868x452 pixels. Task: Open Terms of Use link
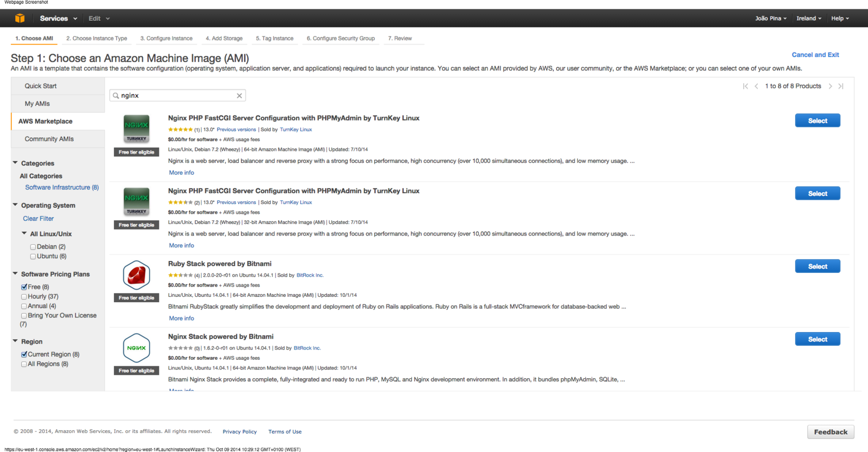pos(285,432)
